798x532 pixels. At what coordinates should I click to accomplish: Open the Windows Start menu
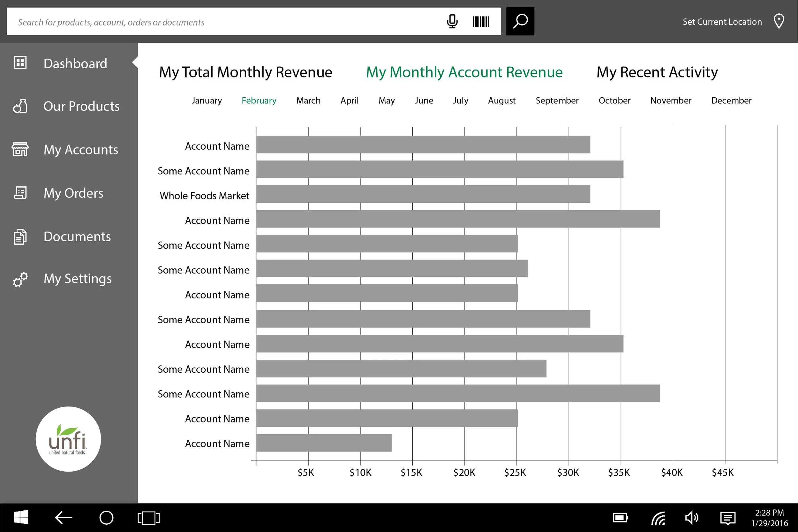(21, 517)
